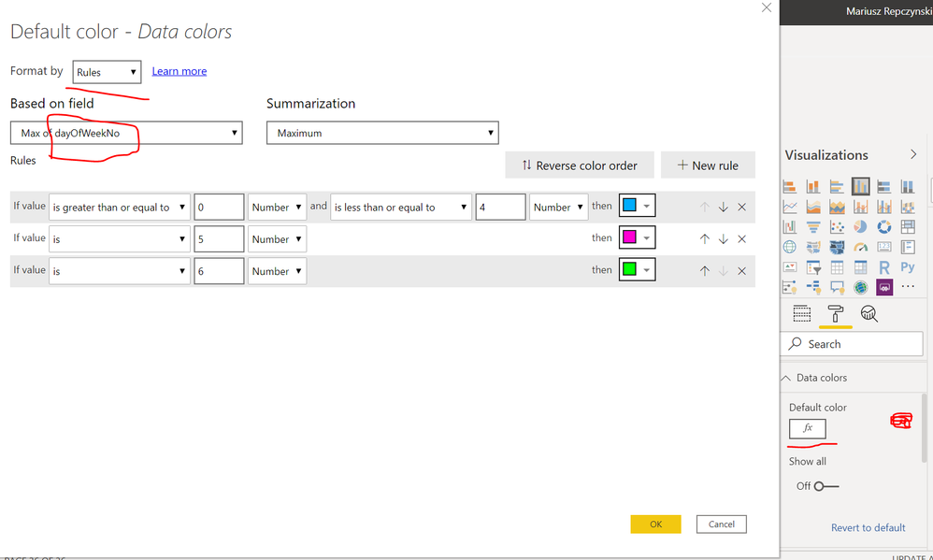
Task: Select the Clustered column chart visual
Action: pyautogui.click(x=860, y=187)
